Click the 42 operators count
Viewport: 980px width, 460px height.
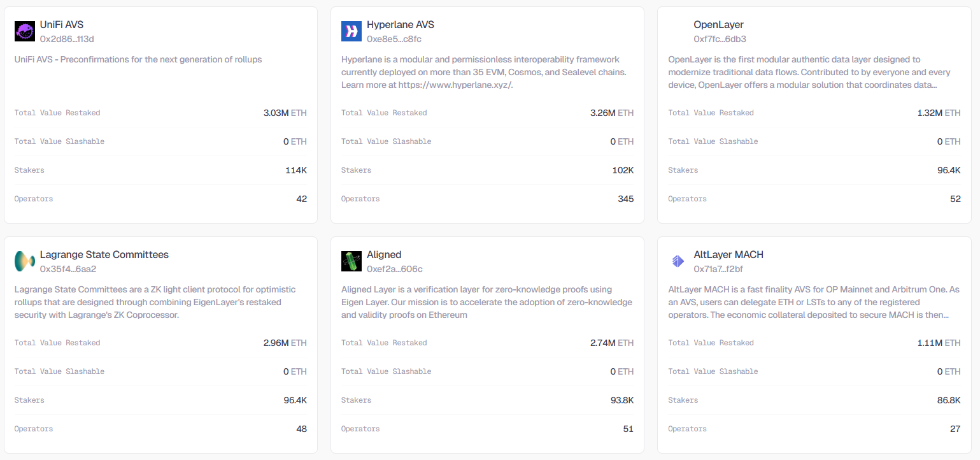302,199
